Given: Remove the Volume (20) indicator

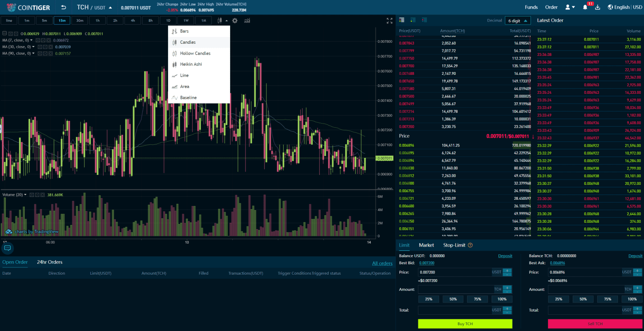Looking at the screenshot, I should [x=42, y=195].
